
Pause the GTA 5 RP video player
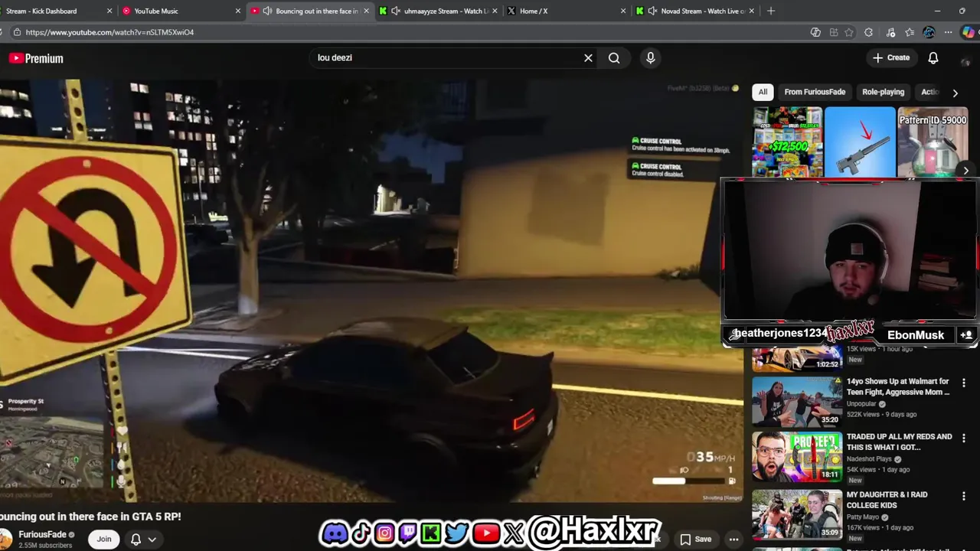371,291
